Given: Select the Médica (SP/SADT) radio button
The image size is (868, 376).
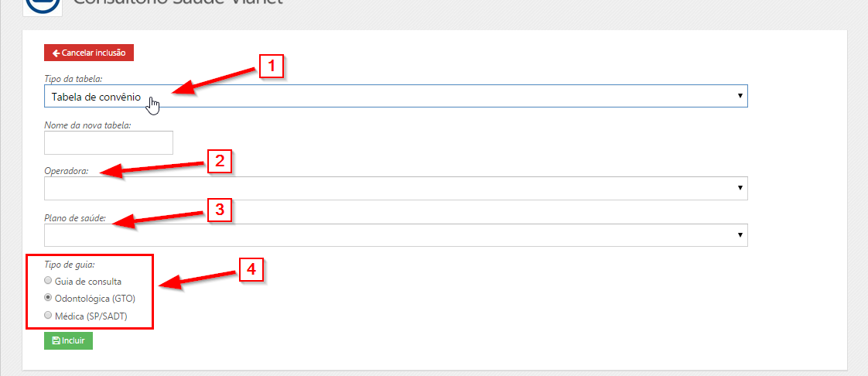Looking at the screenshot, I should click(49, 315).
